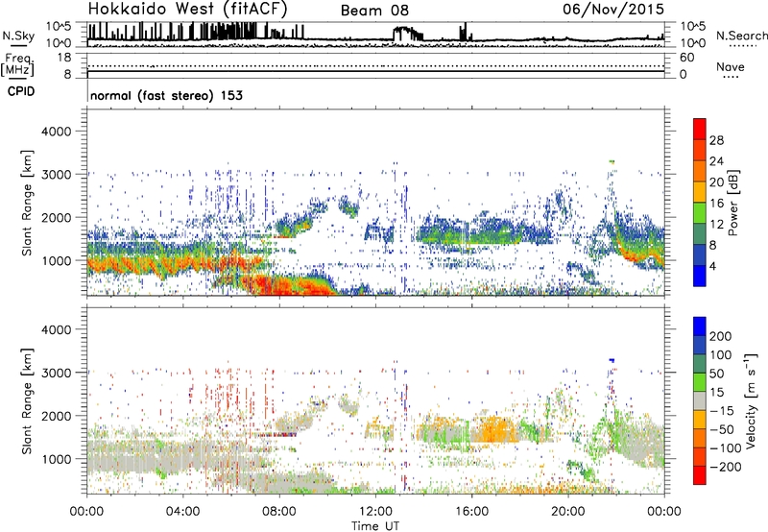Click power colorbar label '4'
The height and width of the screenshot is (532, 768).
[x=712, y=266]
